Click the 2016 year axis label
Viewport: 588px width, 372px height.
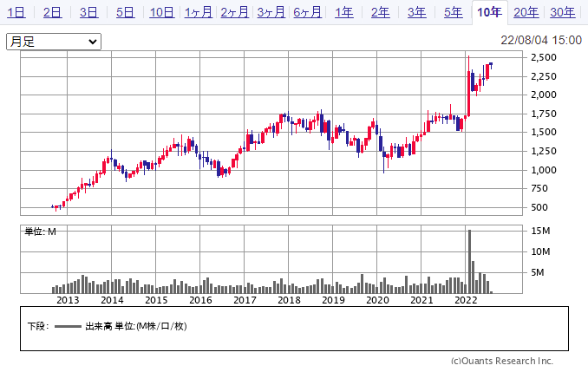click(x=200, y=300)
